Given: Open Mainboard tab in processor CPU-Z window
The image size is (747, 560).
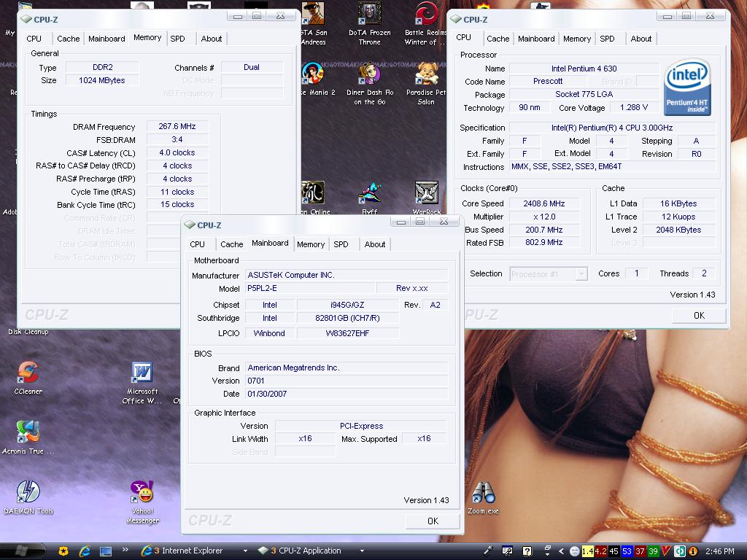Looking at the screenshot, I should click(536, 39).
